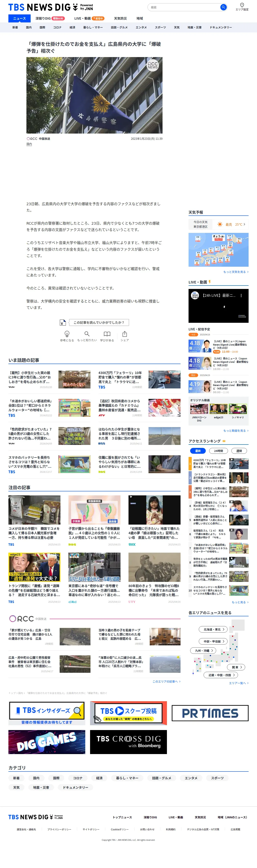The width and height of the screenshot is (257, 868).
Task: Open the LIVE・動画 tab
Action: [89, 19]
